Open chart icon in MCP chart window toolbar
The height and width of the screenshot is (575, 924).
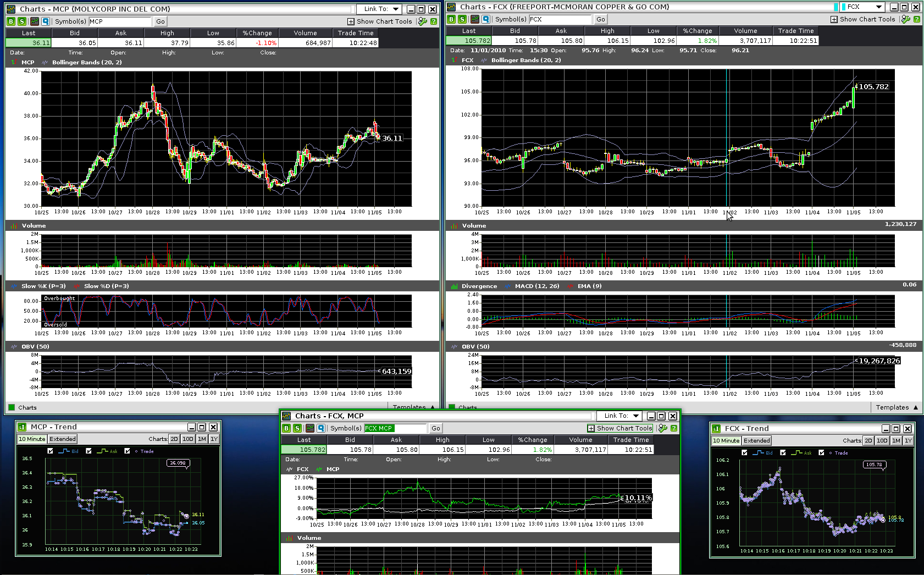pos(35,21)
